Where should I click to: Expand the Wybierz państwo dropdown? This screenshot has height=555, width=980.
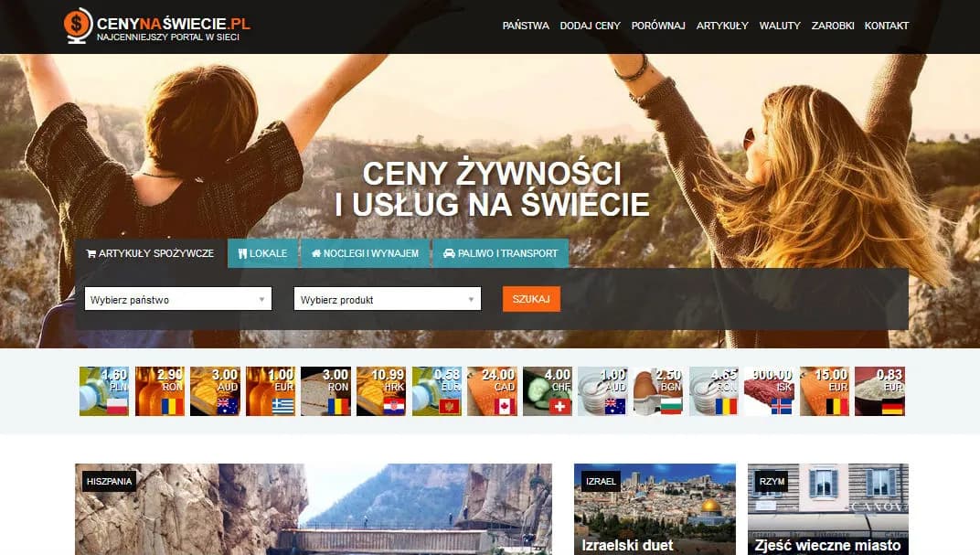pos(178,299)
